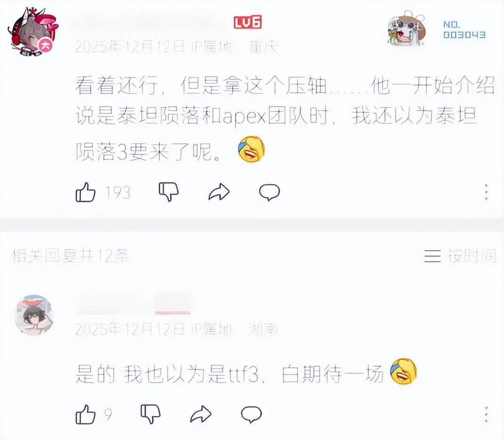The width and height of the screenshot is (504, 440).
Task: Share the ttf3 reply via arrow icon
Action: pos(201,414)
